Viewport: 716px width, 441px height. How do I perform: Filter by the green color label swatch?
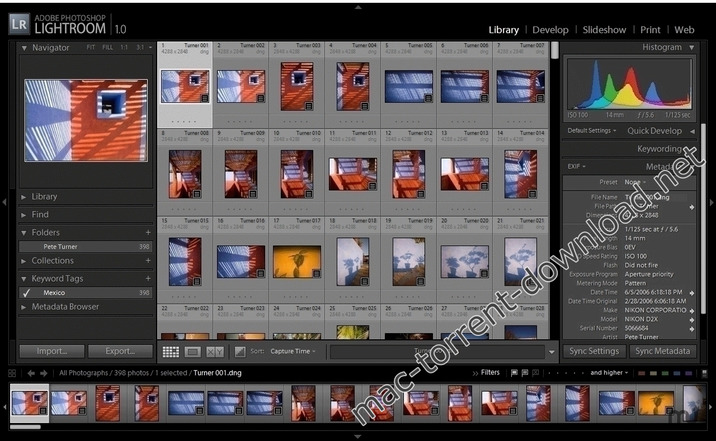tap(665, 373)
